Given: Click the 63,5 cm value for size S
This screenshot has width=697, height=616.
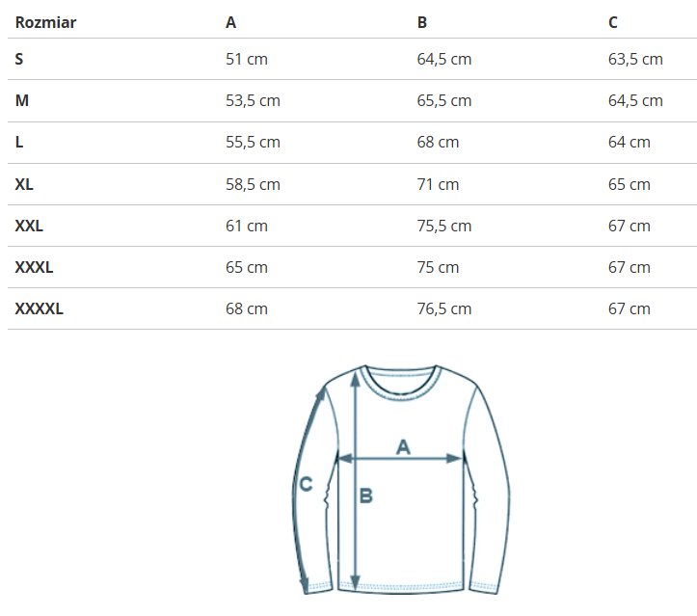Looking at the screenshot, I should tap(635, 59).
